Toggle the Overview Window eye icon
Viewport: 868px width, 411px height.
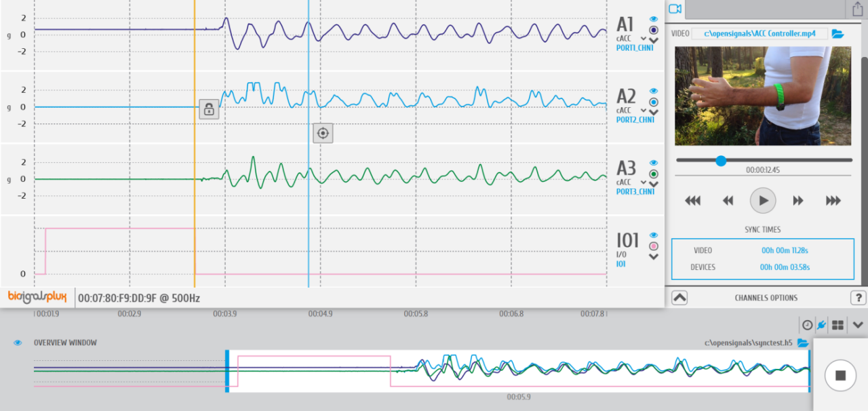[x=18, y=342]
